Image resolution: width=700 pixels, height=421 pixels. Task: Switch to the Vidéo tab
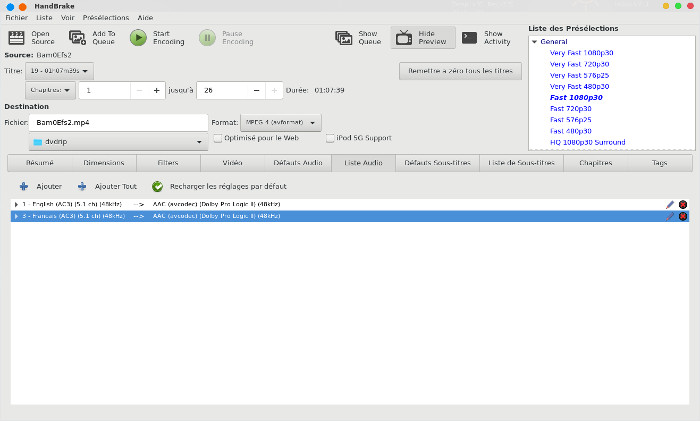tap(232, 162)
